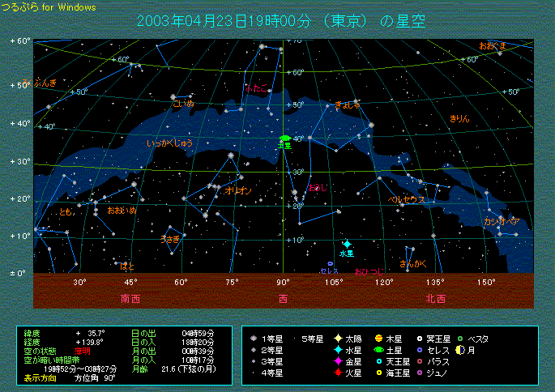Screen dimensions: 555x392
Task: Select the 1等星 magnitude star symbol in legend
Action: [x=254, y=339]
